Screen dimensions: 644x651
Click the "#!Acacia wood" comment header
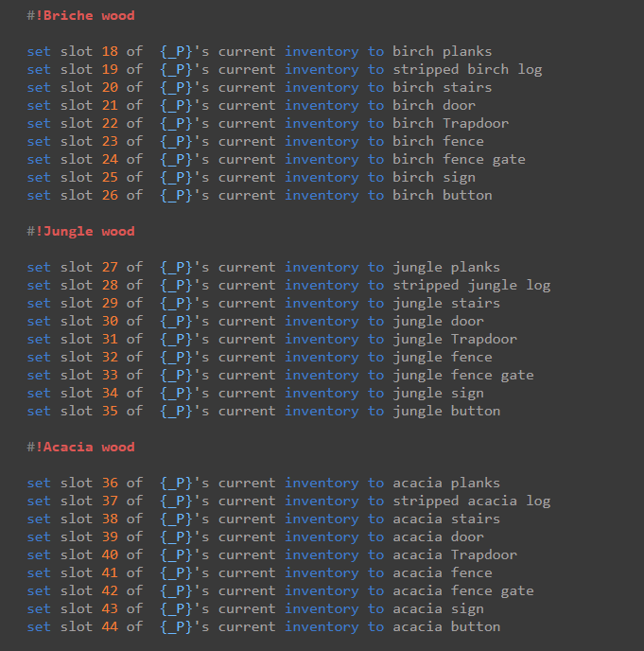(x=80, y=447)
